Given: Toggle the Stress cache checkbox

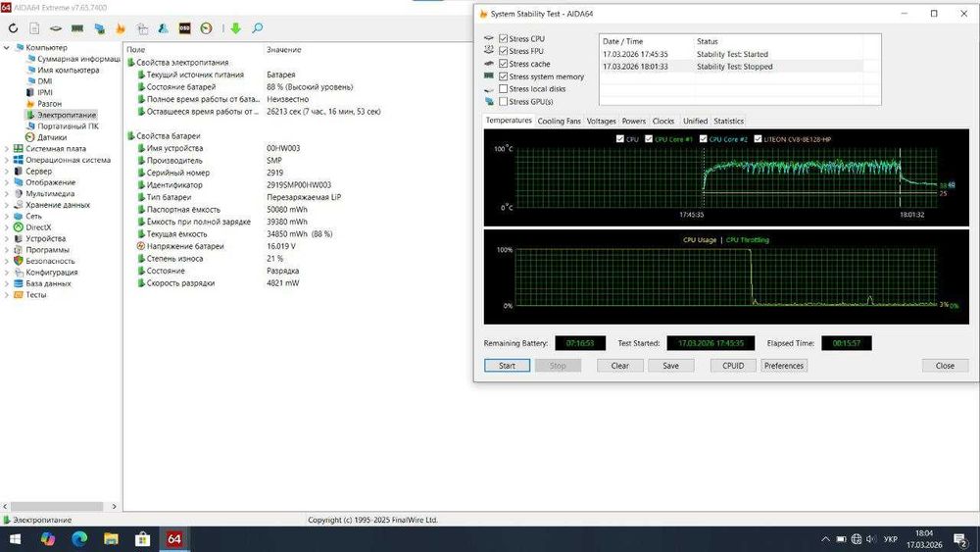Looking at the screenshot, I should pyautogui.click(x=503, y=64).
